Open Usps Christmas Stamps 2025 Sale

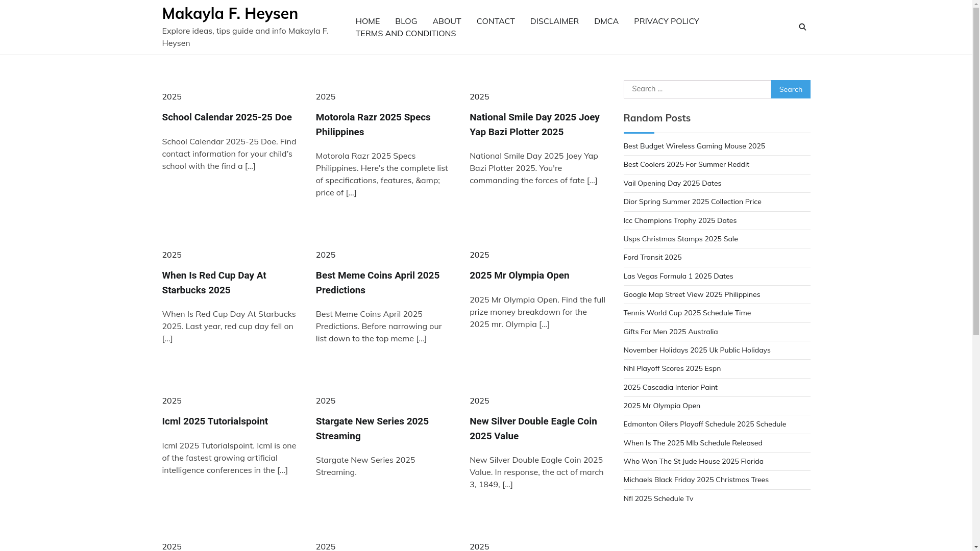click(x=680, y=239)
